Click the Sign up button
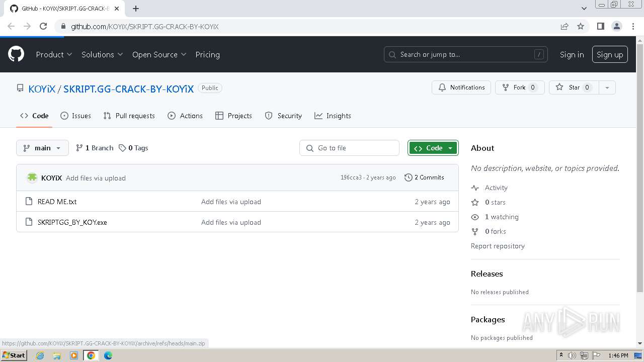The height and width of the screenshot is (362, 644). pyautogui.click(x=610, y=54)
